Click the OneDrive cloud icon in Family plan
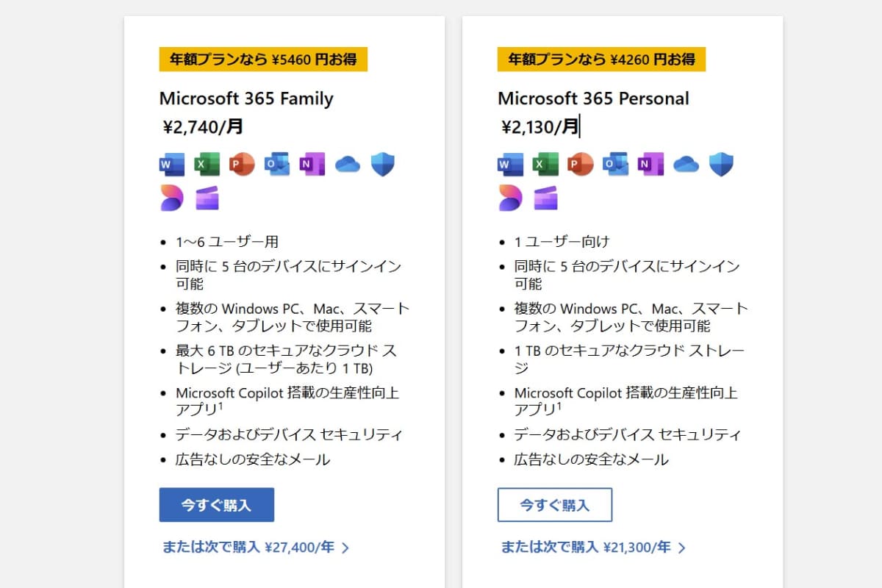This screenshot has width=882, height=588. [348, 165]
